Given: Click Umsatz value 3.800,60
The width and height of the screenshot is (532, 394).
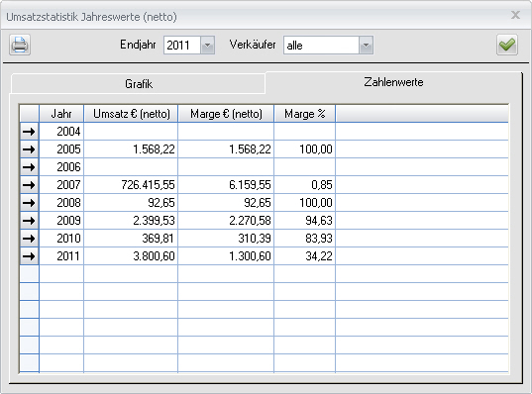Looking at the screenshot, I should 131,256.
